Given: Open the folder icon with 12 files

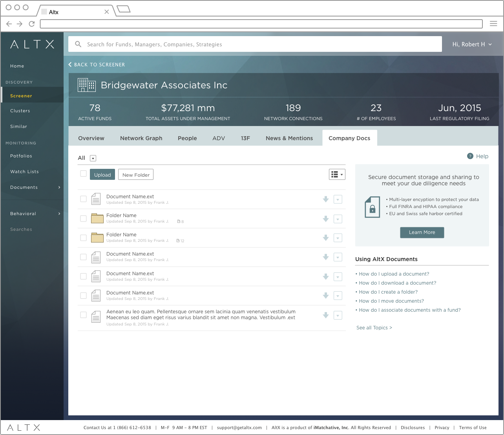Looking at the screenshot, I should pos(97,238).
